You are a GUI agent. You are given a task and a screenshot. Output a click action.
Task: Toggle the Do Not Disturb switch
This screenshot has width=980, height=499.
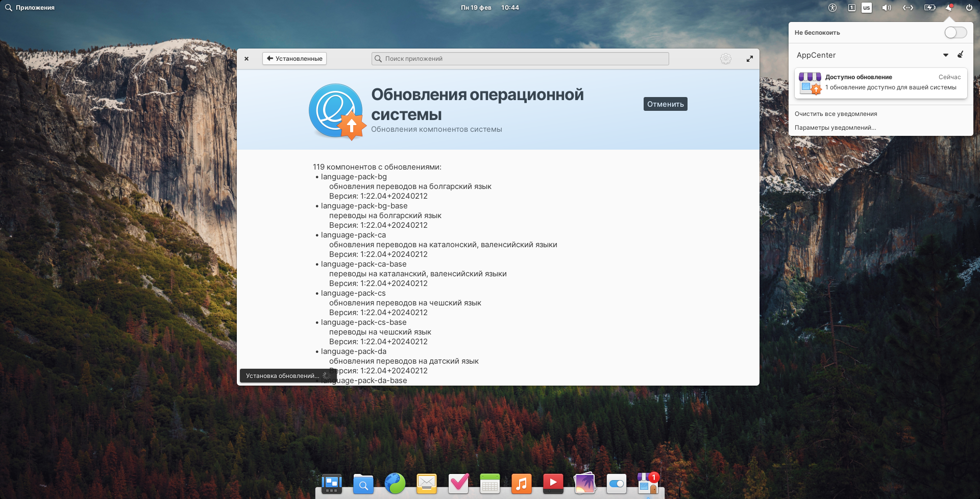coord(955,33)
